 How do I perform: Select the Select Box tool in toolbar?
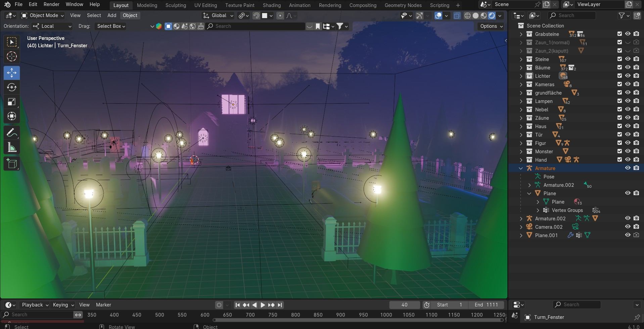tap(12, 42)
